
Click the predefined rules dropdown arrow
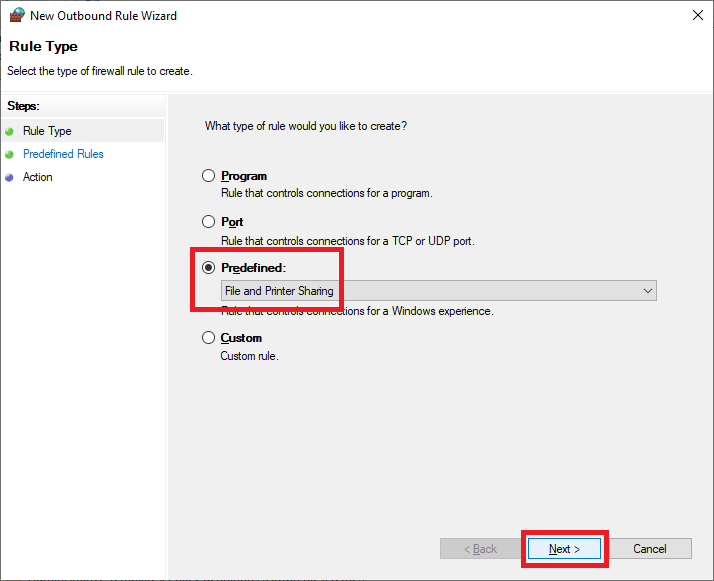point(648,291)
